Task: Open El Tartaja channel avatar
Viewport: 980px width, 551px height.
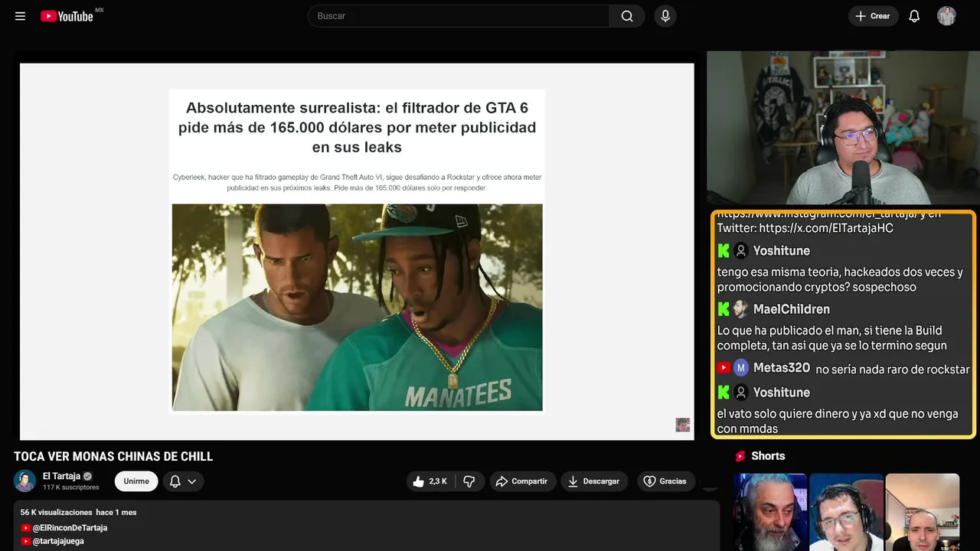Action: (x=25, y=481)
